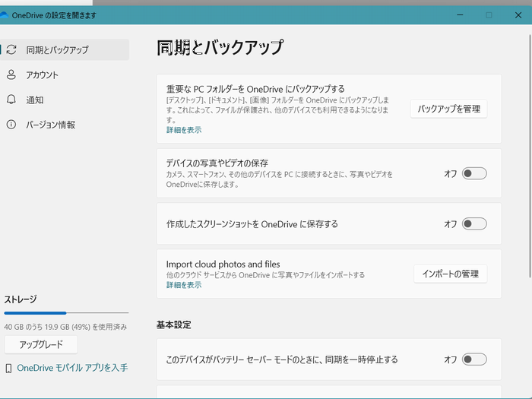Switch to the アカウント tab
Image resolution: width=532 pixels, height=399 pixels.
click(x=42, y=75)
